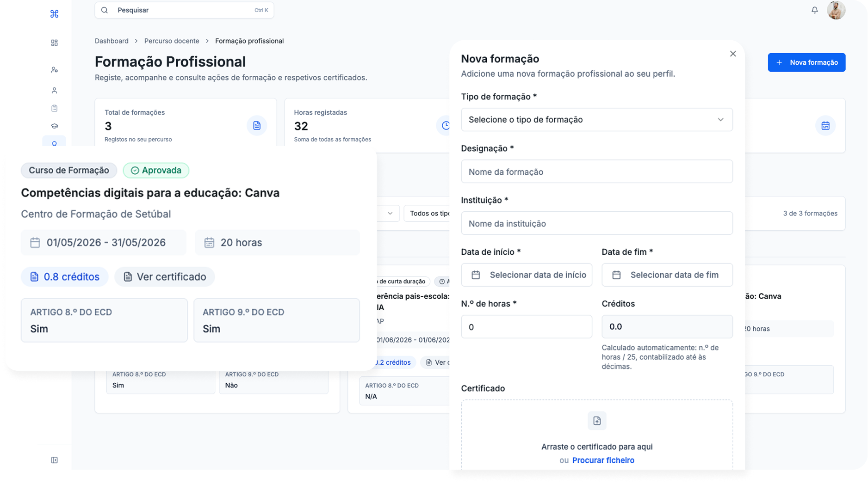The image size is (868, 484).
Task: Click the Arraste o certificado para aqui dropzone text
Action: pos(597,447)
